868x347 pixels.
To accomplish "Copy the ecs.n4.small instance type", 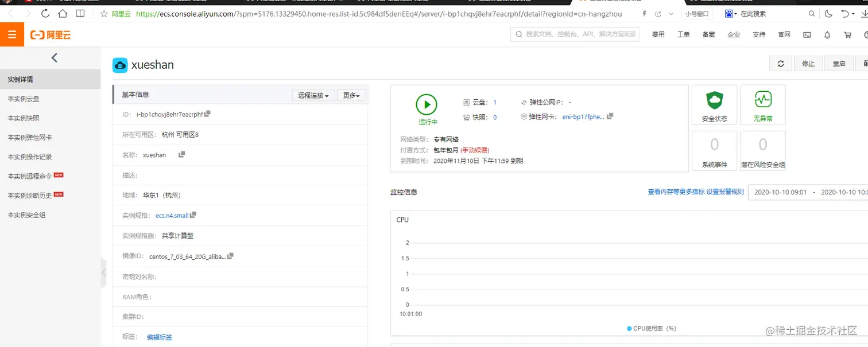I will (x=193, y=215).
